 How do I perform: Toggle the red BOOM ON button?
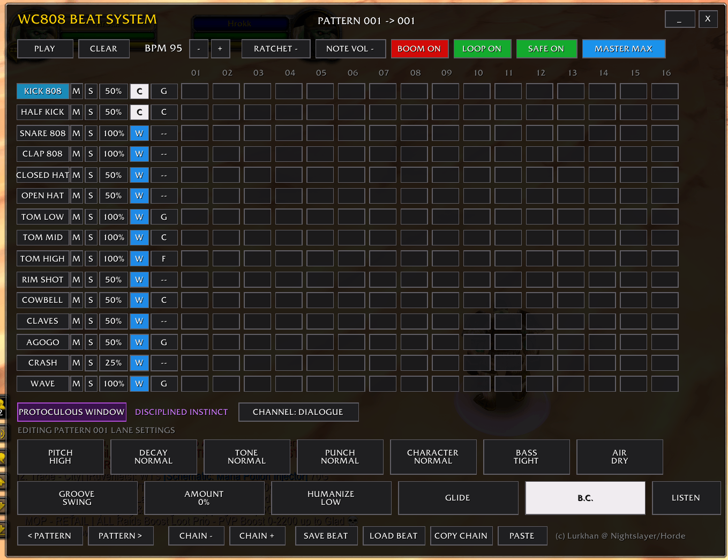(419, 49)
